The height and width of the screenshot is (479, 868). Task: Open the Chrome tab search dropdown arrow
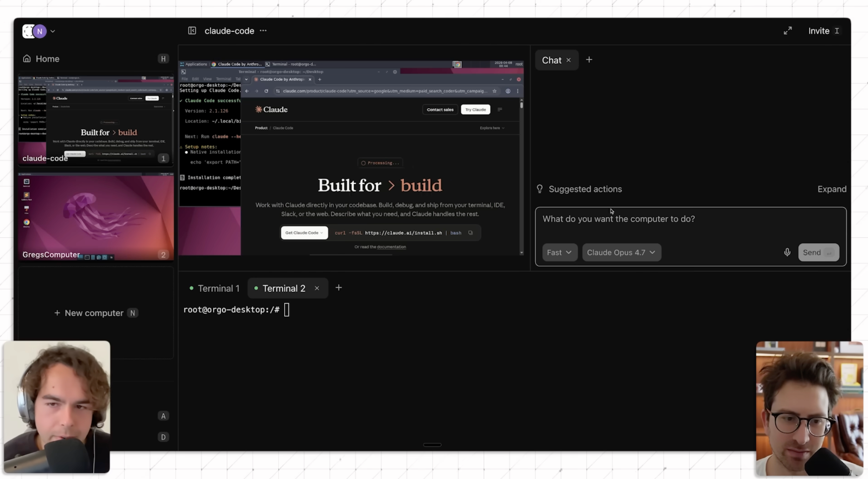(x=246, y=79)
